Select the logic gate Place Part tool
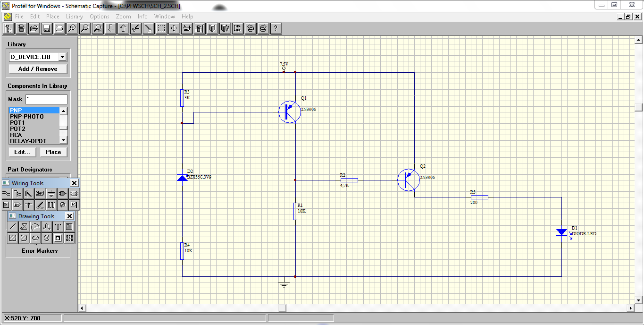Viewport: 644px width, 325px height. (63, 193)
